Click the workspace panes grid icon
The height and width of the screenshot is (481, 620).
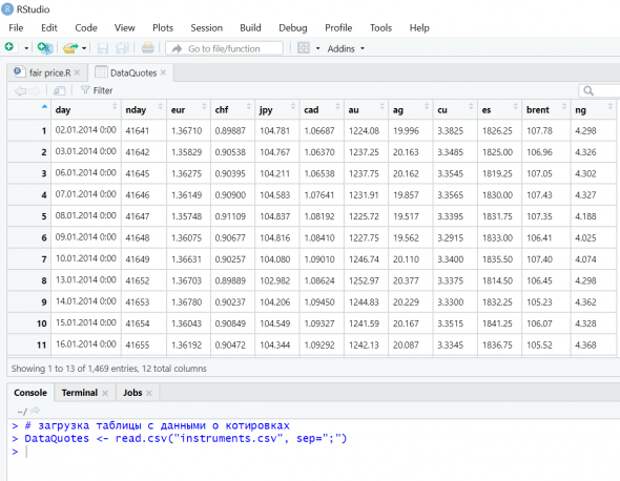pos(303,48)
